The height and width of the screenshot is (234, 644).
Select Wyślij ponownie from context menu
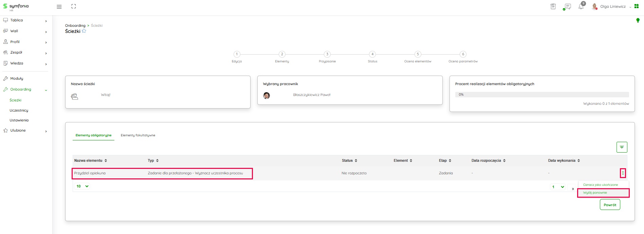(595, 193)
